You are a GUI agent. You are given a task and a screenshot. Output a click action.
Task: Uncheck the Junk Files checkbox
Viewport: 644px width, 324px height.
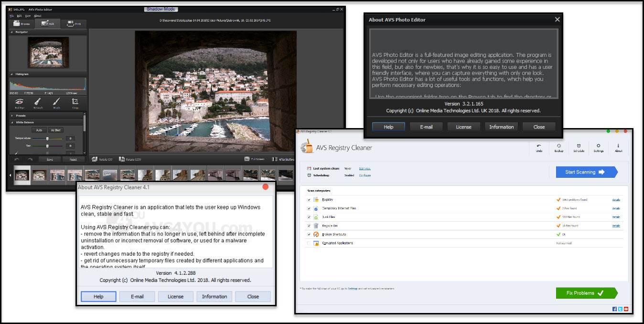pyautogui.click(x=309, y=217)
